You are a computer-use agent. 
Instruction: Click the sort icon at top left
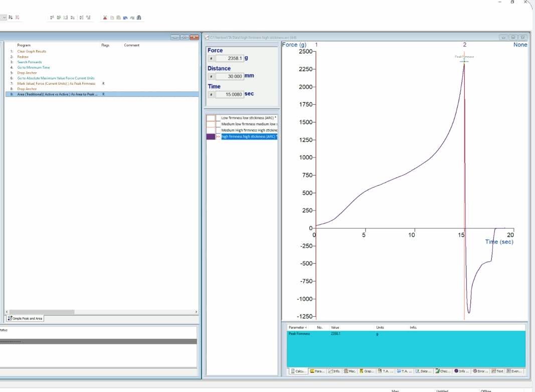click(x=11, y=17)
